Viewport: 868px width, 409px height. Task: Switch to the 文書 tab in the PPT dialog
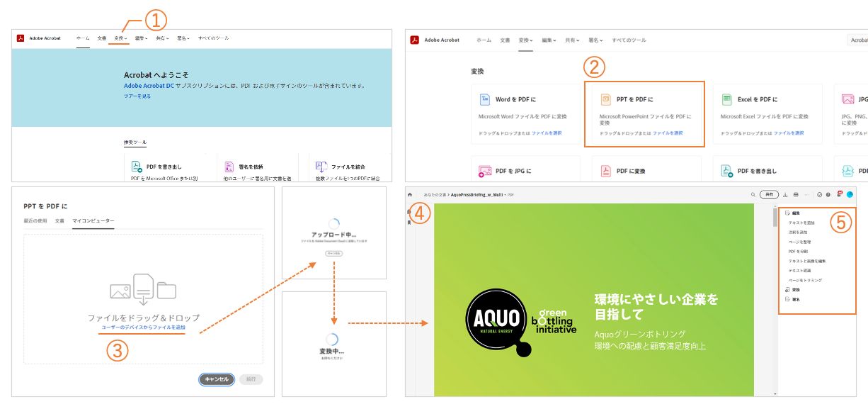[60, 221]
